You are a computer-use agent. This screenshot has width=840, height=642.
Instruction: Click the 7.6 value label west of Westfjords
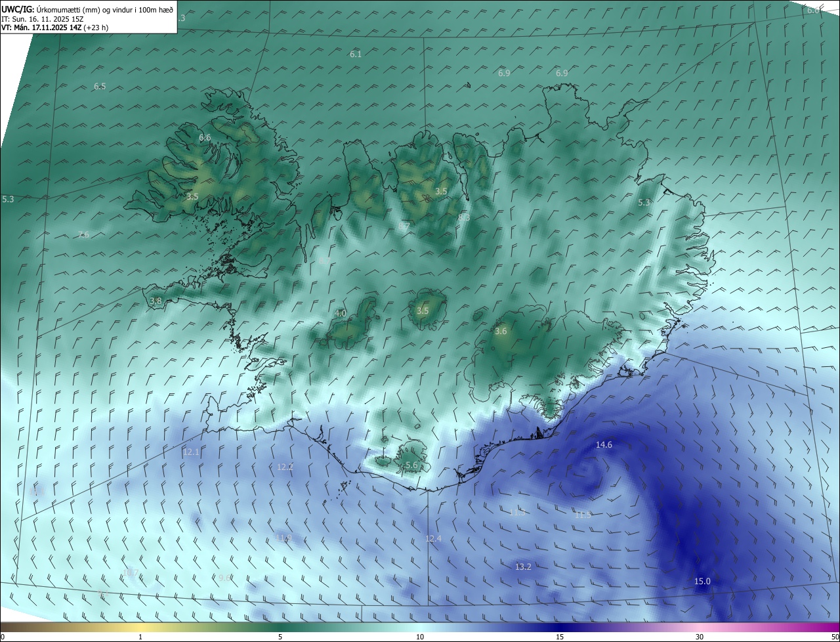(83, 235)
